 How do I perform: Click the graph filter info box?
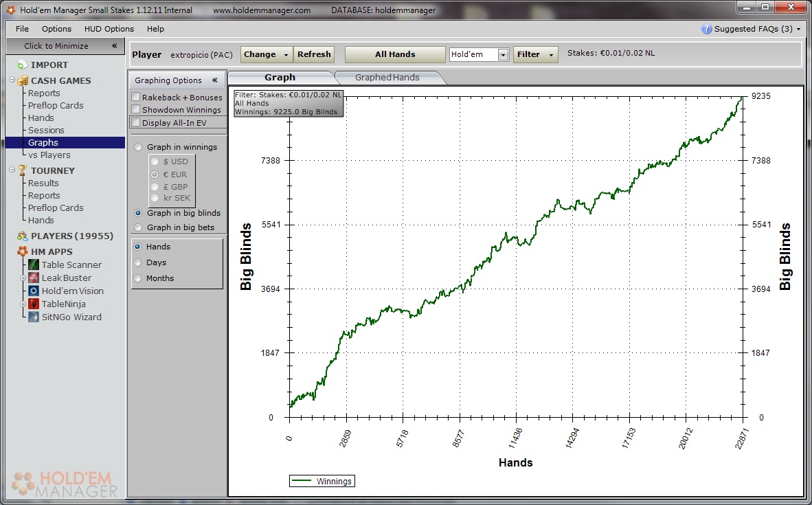(289, 103)
